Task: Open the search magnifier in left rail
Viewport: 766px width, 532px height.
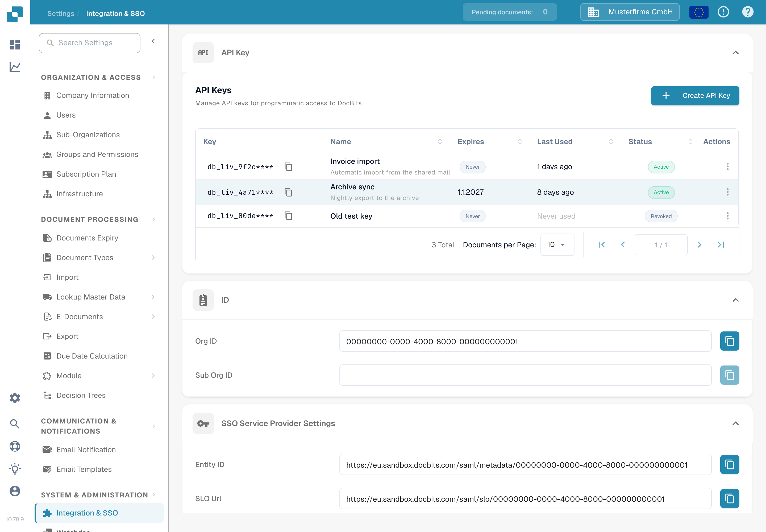Action: 15,424
